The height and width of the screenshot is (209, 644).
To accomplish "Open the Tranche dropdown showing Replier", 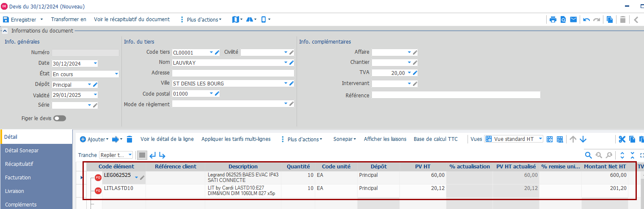I will pos(130,155).
